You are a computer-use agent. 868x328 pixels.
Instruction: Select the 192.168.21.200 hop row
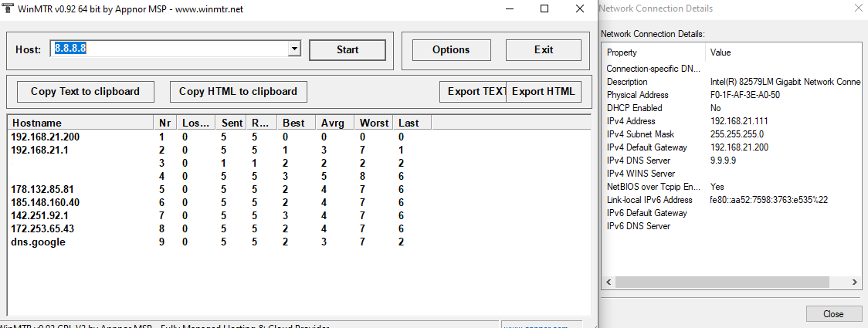coord(220,137)
